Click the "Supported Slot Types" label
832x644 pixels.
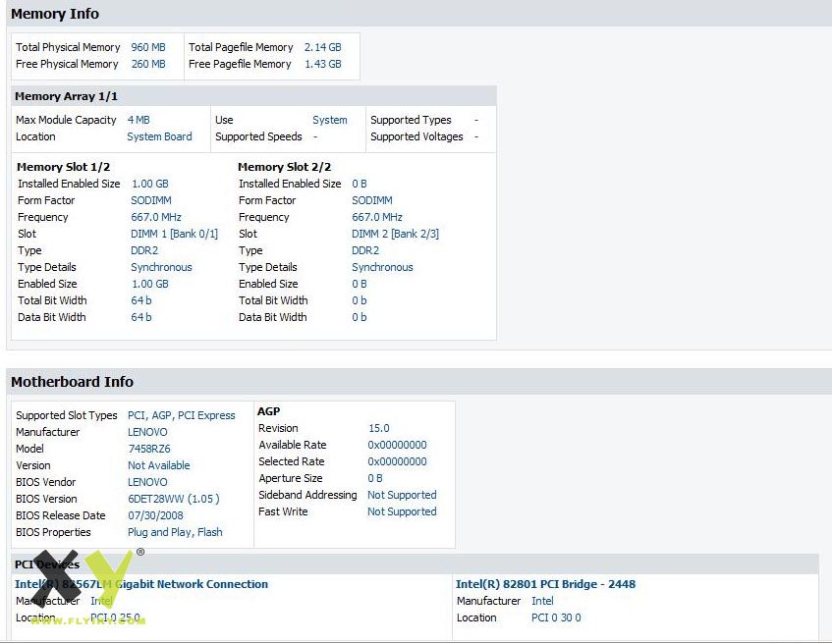point(67,416)
